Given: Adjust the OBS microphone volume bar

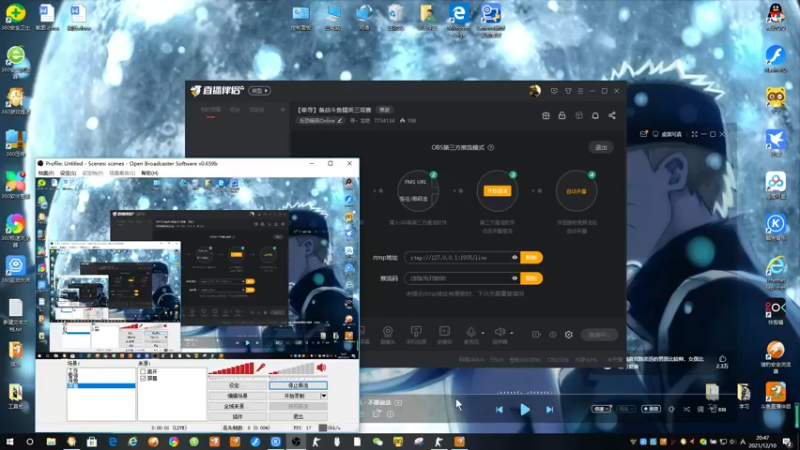Looking at the screenshot, I should (x=231, y=368).
